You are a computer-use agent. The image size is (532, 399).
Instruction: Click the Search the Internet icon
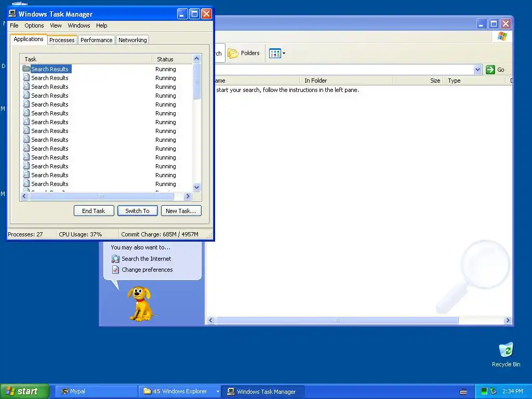click(115, 259)
